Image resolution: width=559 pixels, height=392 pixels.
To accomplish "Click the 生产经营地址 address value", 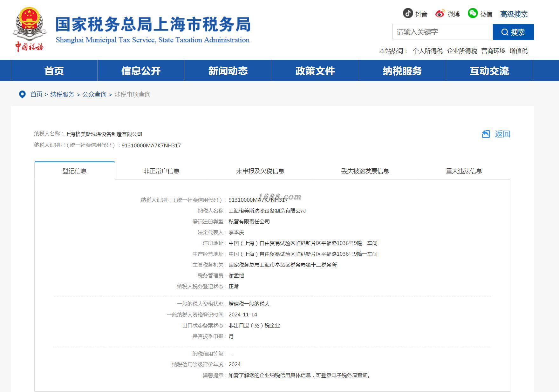I will 303,254.
